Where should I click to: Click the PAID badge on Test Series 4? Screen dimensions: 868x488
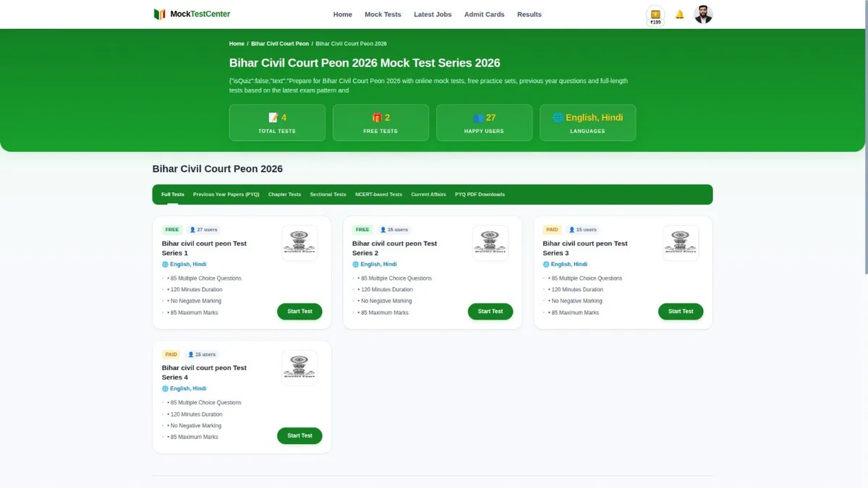pyautogui.click(x=171, y=354)
